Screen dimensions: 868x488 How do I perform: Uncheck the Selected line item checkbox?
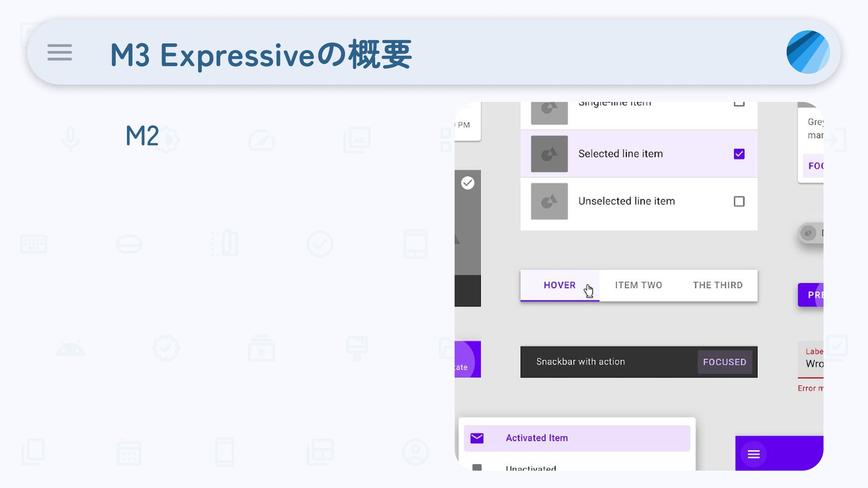(739, 154)
